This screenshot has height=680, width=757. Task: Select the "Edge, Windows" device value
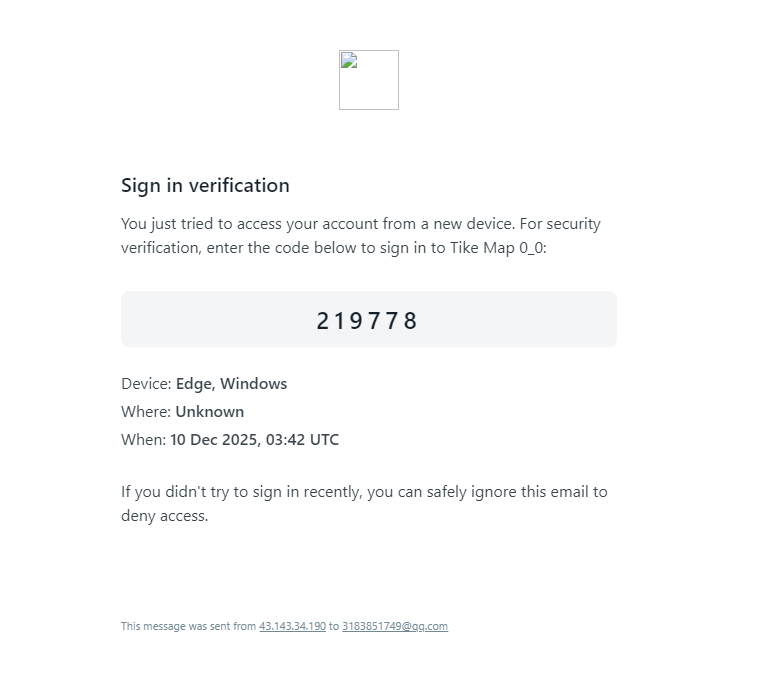[x=231, y=384]
